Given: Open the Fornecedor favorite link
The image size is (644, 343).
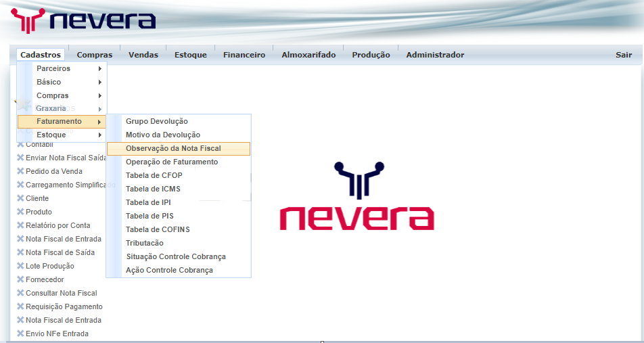Looking at the screenshot, I should coord(45,279).
